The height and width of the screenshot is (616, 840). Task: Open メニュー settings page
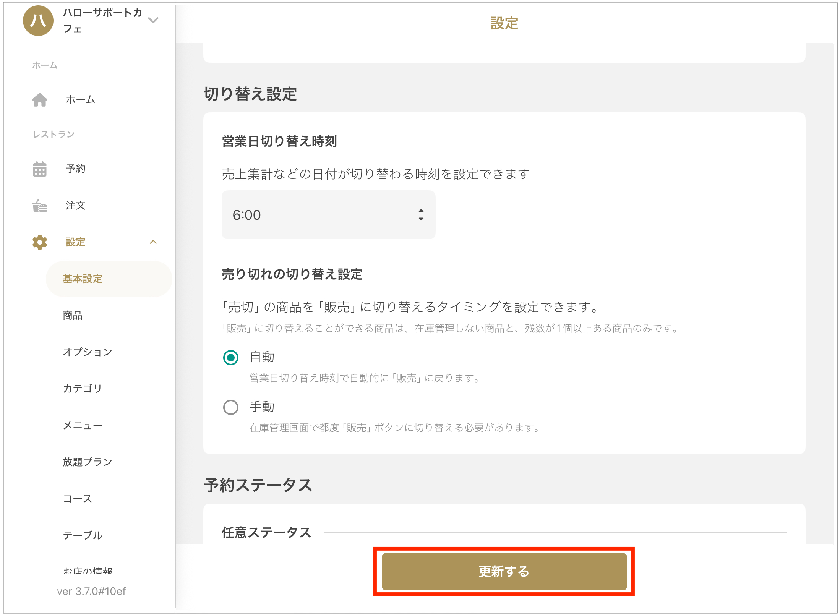[83, 425]
